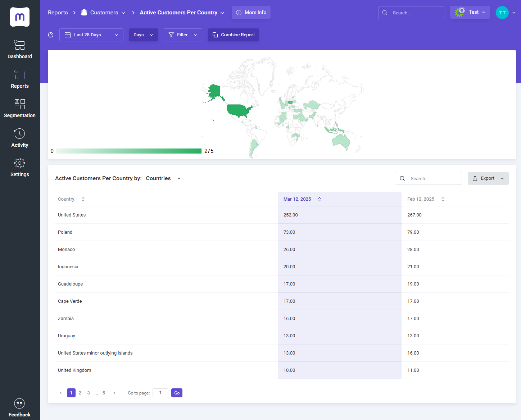Open the Segmentation sidebar icon
Image resolution: width=521 pixels, height=420 pixels.
pyautogui.click(x=19, y=104)
